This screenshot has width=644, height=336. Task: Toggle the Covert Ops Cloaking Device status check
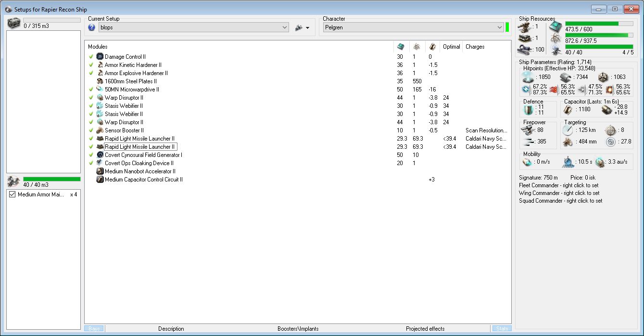coord(91,163)
